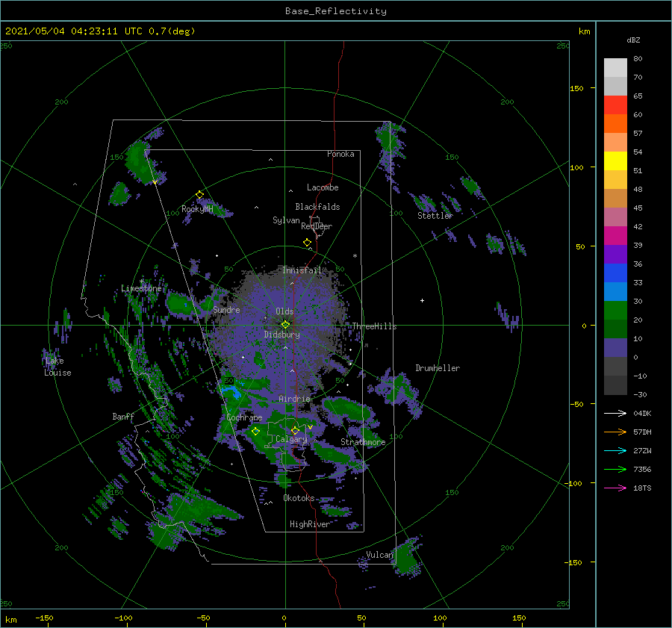Select the Airdrie label
This screenshot has height=628, width=672.
click(294, 399)
